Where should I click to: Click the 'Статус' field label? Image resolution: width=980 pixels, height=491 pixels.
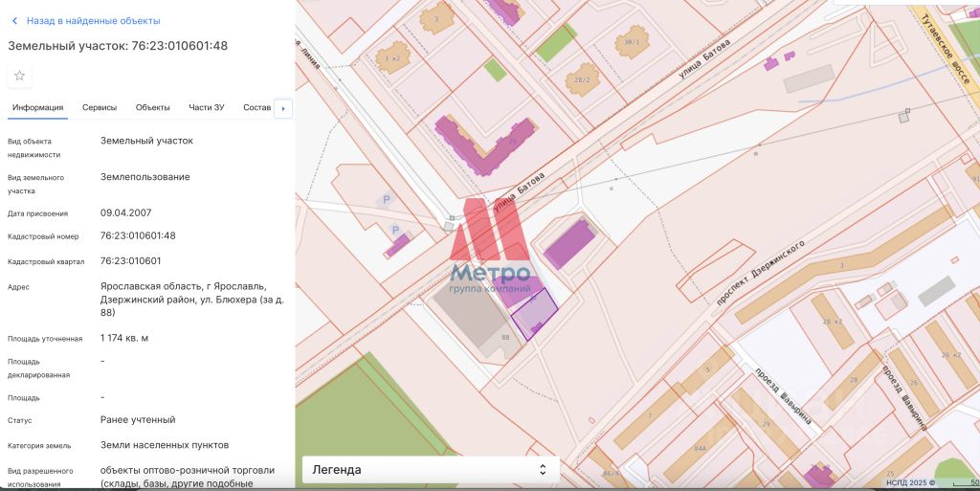click(x=19, y=420)
